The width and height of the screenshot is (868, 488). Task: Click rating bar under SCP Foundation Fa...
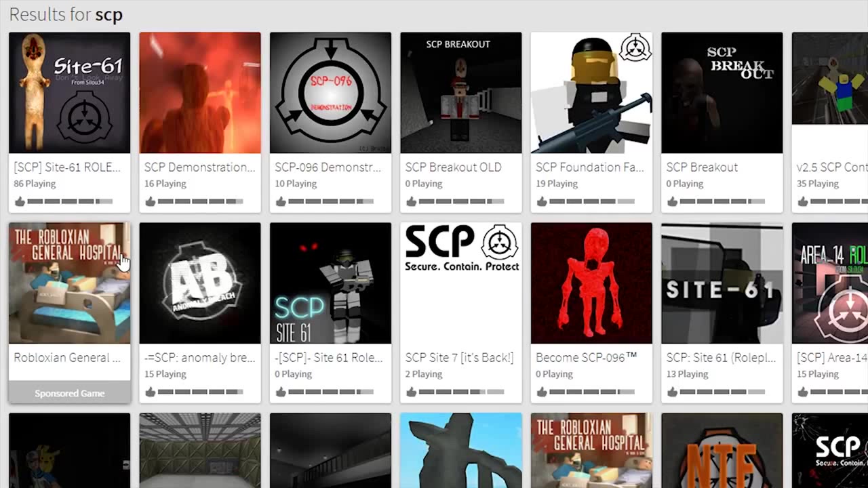pos(592,201)
